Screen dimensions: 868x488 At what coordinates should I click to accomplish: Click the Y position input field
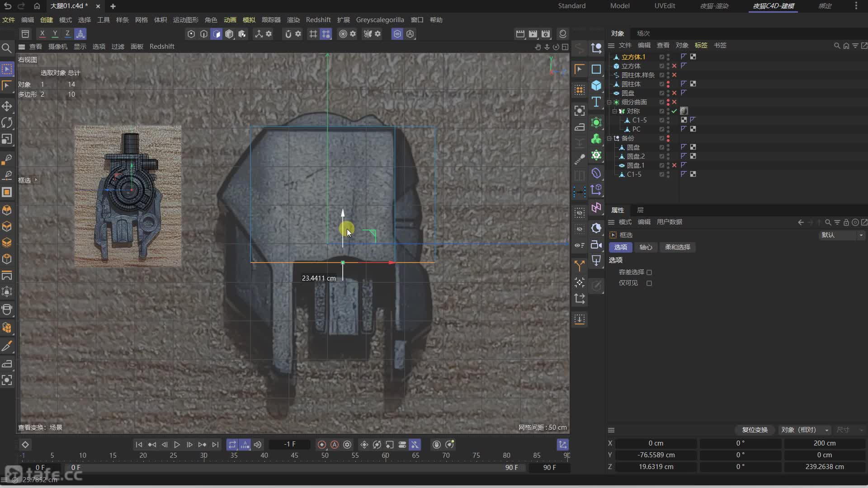(656, 455)
